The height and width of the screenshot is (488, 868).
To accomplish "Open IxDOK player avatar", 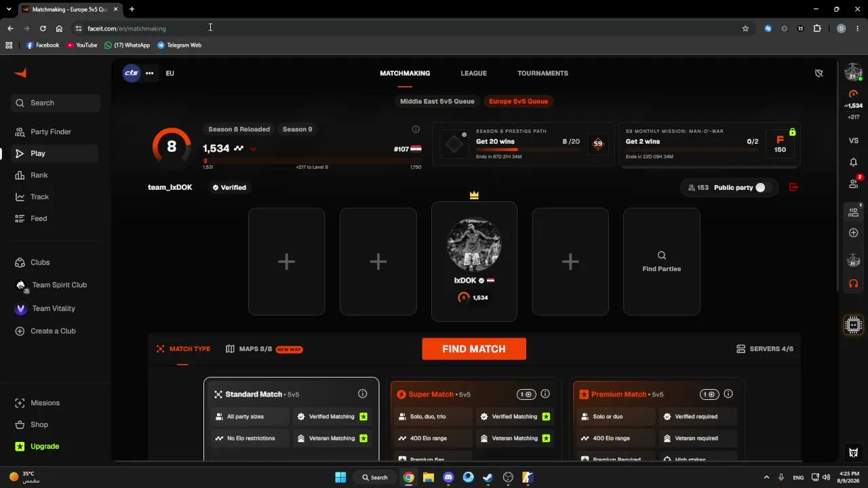I will [474, 245].
